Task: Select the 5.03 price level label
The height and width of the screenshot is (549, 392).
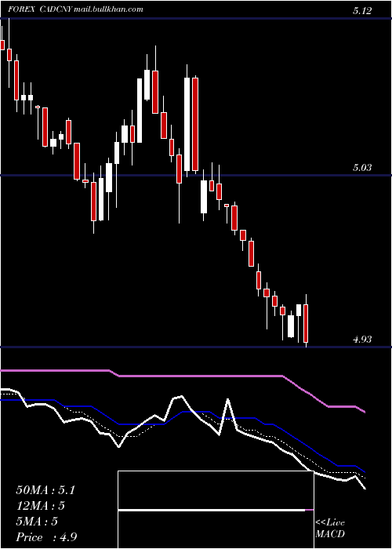Action: click(x=362, y=168)
